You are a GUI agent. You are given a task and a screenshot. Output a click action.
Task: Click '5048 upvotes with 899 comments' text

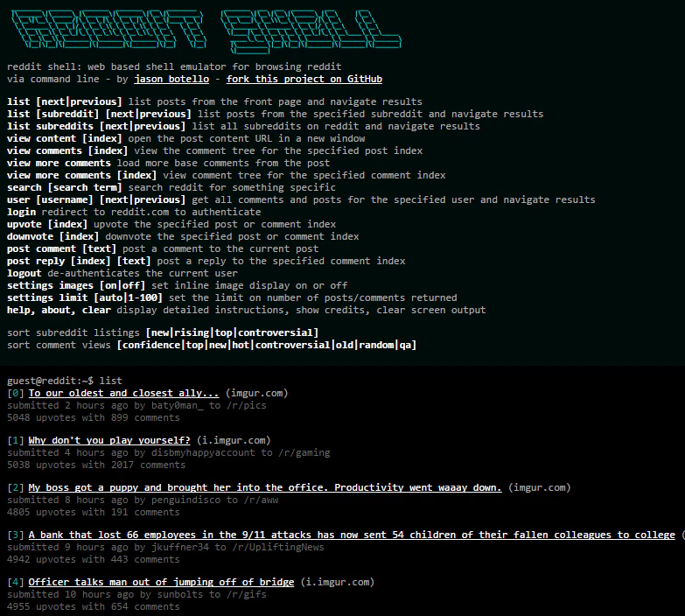[x=94, y=417]
